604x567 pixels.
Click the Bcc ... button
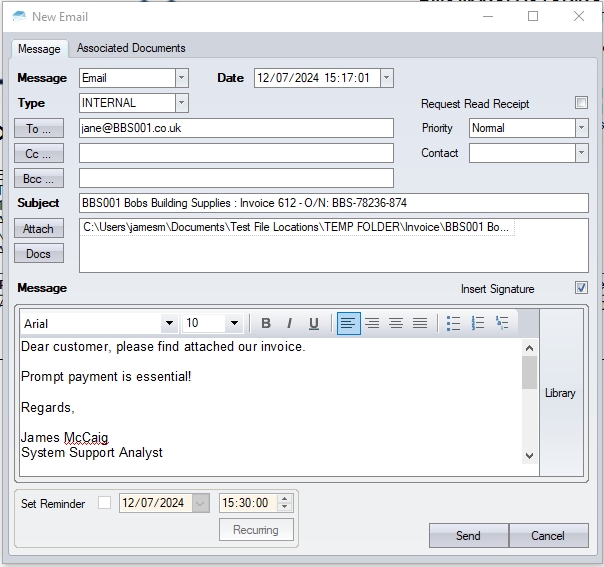click(x=39, y=178)
